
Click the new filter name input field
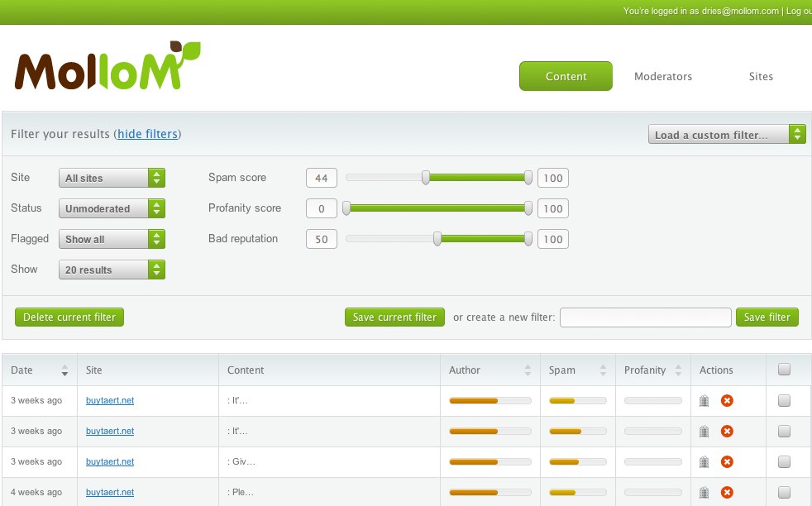click(x=645, y=317)
